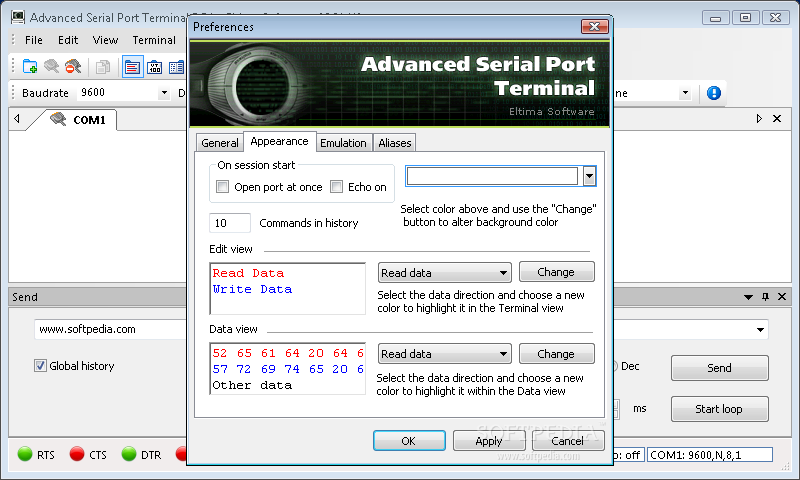
Task: Select the Dec radio button
Action: click(614, 366)
